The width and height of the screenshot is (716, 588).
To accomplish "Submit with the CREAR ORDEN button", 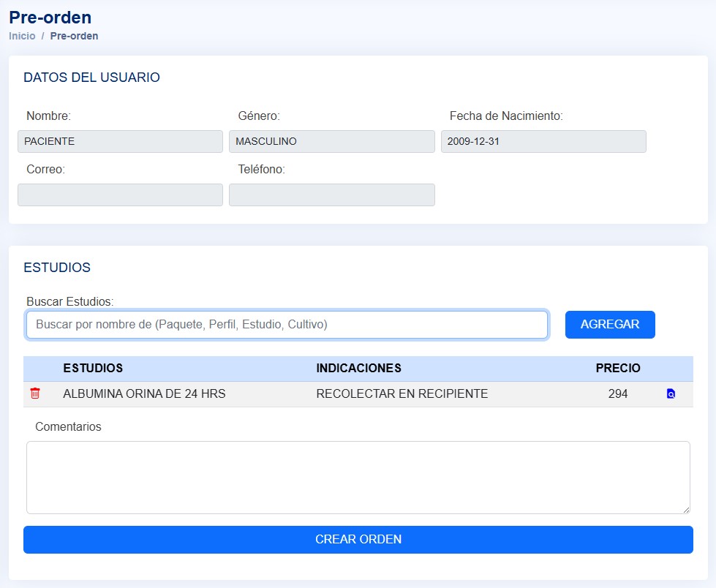I will (358, 540).
